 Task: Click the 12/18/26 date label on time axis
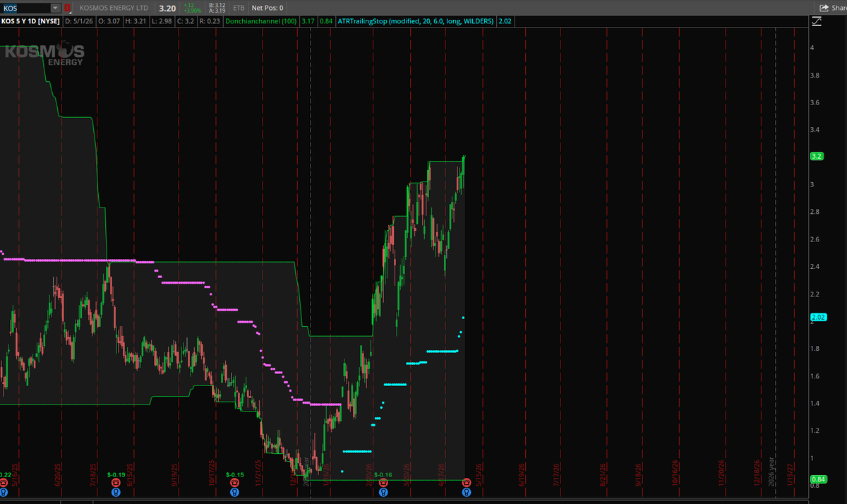[757, 472]
